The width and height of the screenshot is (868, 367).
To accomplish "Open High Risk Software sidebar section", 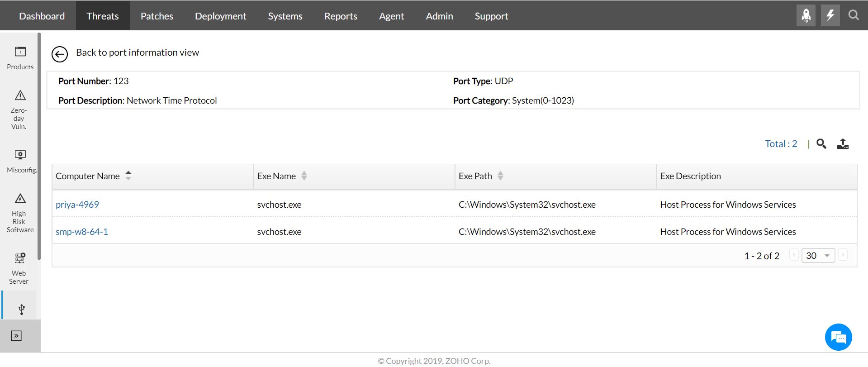I will pos(20,213).
